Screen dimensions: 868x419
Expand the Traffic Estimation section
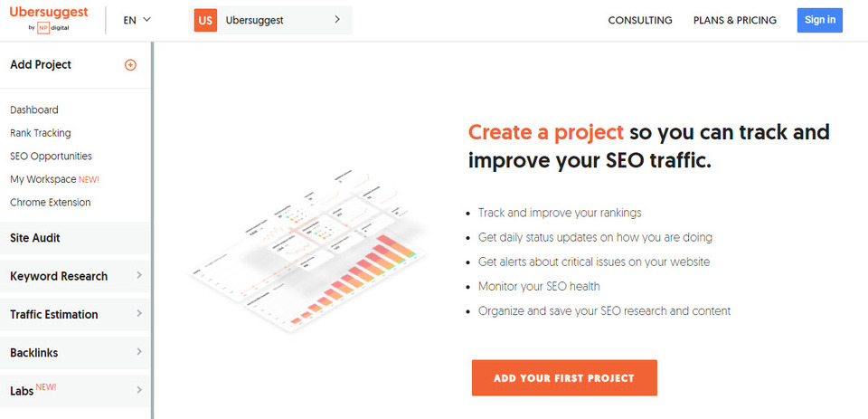pyautogui.click(x=76, y=314)
